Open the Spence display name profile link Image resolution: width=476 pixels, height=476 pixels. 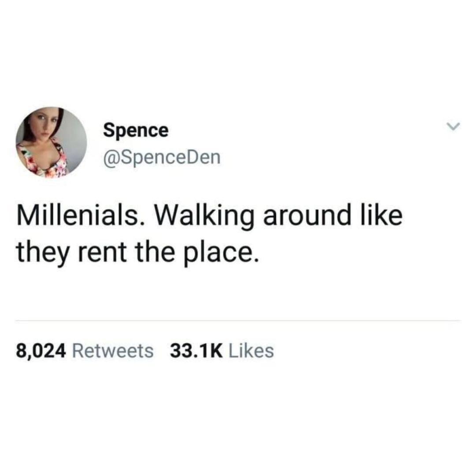pos(136,130)
